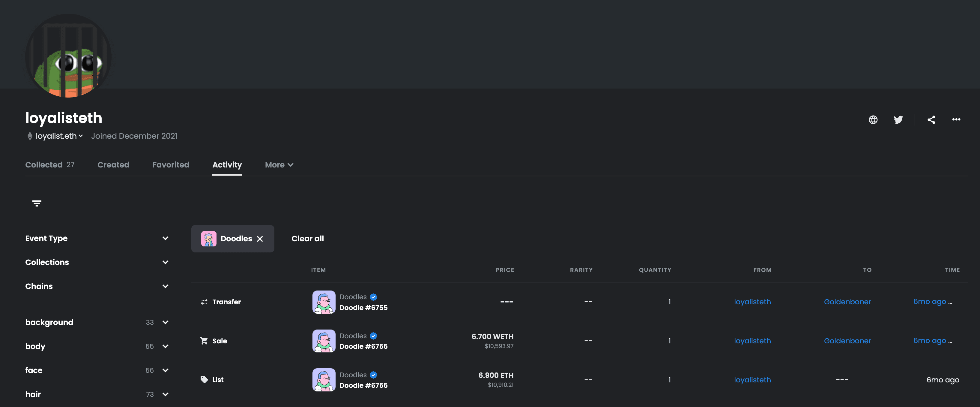Open the website globe icon
This screenshot has height=407, width=980.
[873, 119]
